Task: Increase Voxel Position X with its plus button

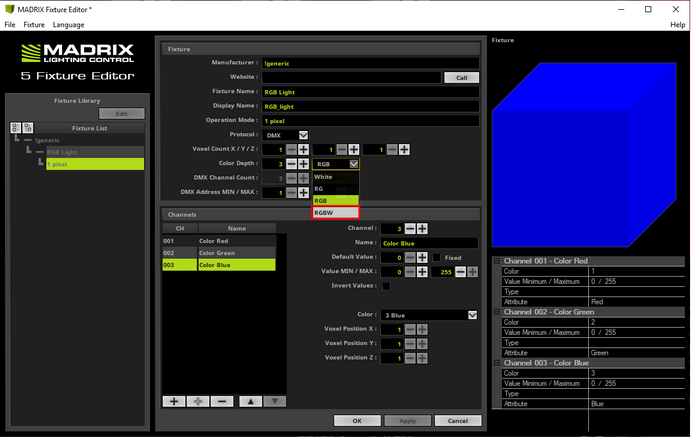Action: [x=422, y=330]
